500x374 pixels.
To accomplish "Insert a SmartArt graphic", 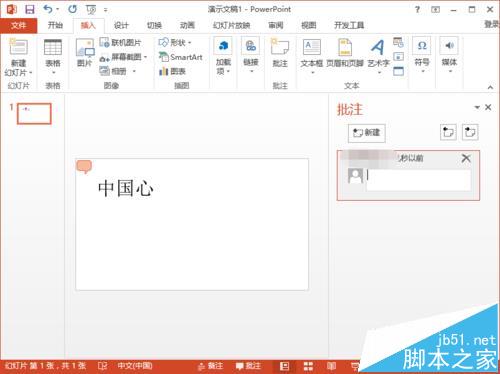I will coord(180,57).
